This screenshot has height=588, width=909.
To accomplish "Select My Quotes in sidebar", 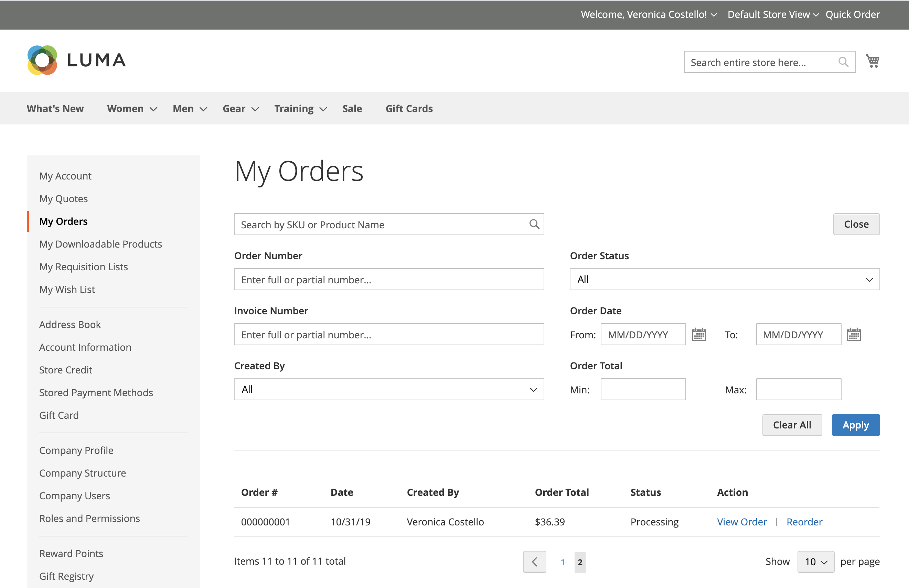I will tap(63, 198).
